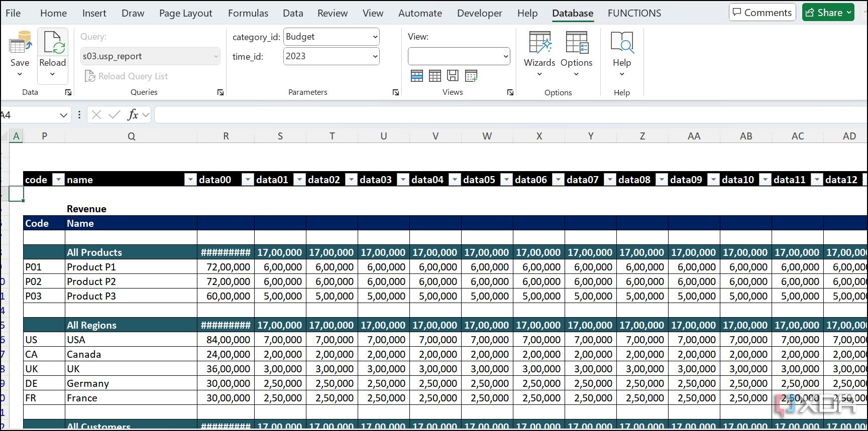Select the P03 code cell

tap(44, 296)
